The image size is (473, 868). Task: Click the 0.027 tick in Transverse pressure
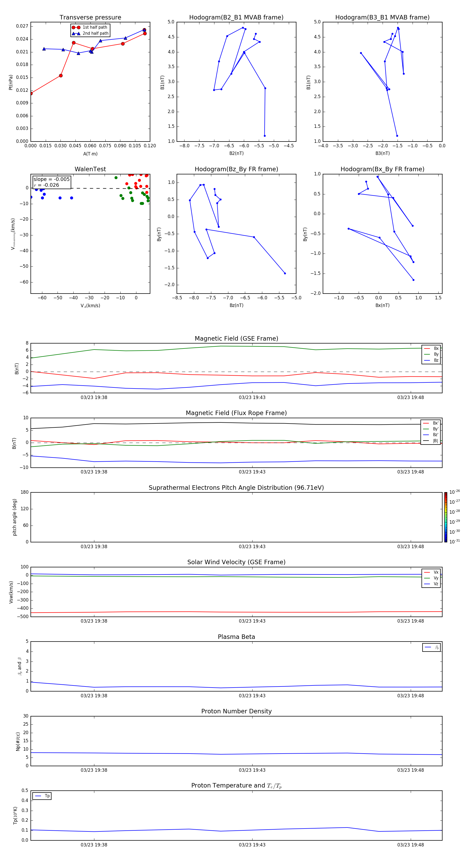click(x=22, y=26)
